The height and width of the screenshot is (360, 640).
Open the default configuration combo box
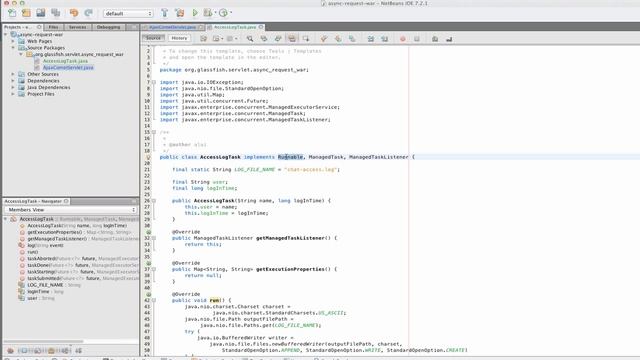pyautogui.click(x=128, y=13)
